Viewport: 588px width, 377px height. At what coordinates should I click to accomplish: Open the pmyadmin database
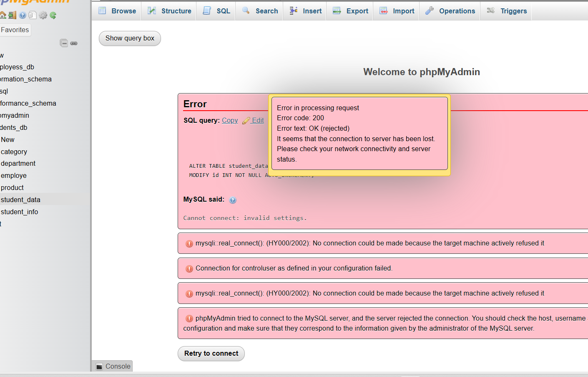15,115
